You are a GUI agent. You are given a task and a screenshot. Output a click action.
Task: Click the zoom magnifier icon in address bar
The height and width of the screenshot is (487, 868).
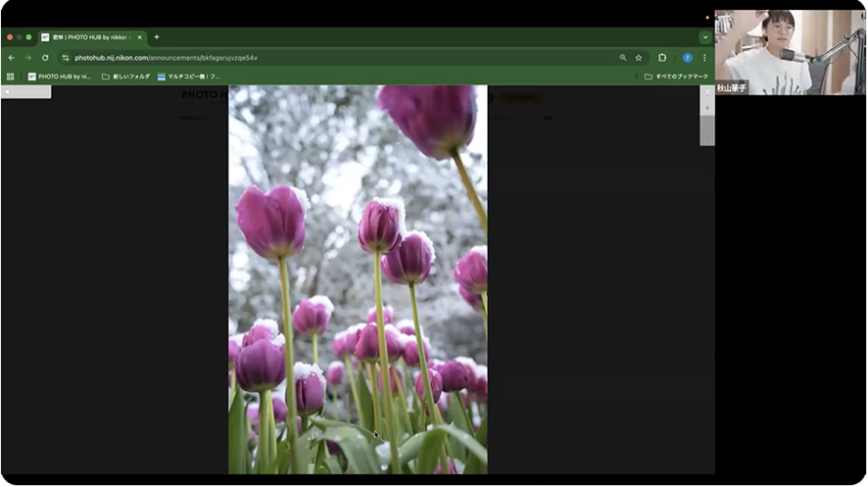tap(623, 58)
